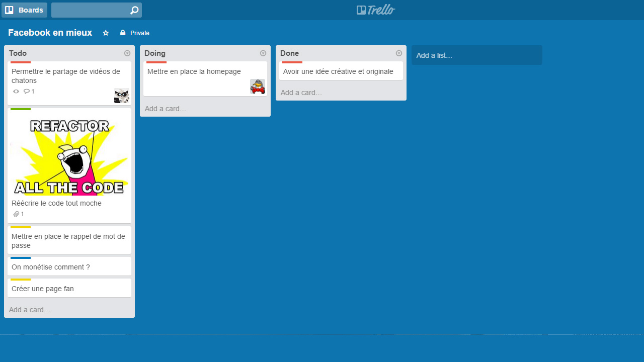The height and width of the screenshot is (362, 644).
Task: Click the member avatar on homepage card
Action: [x=258, y=86]
